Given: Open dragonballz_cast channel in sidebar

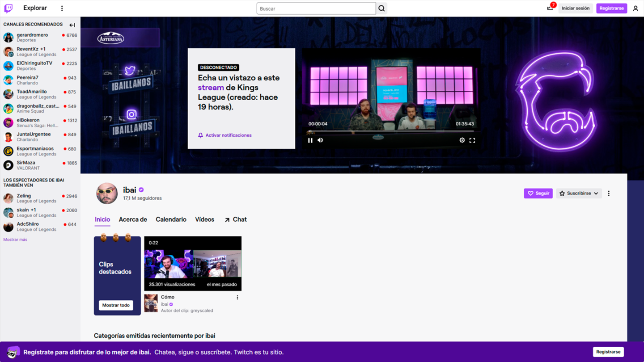Looking at the screenshot, I should coord(40,109).
